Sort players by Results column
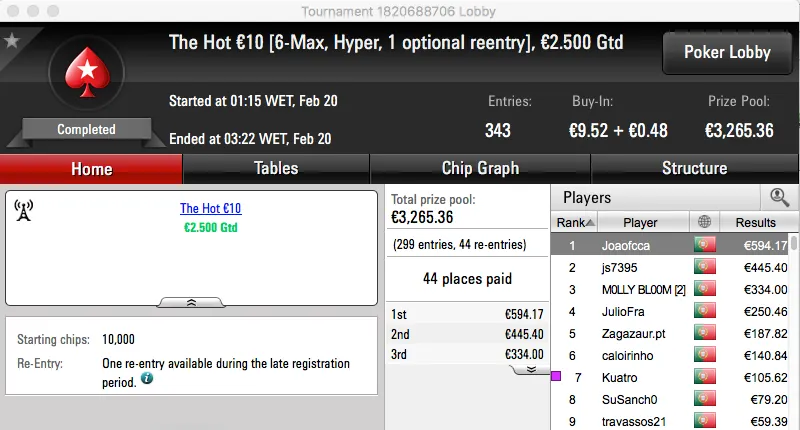Viewport: 800px width, 430px height. click(755, 223)
